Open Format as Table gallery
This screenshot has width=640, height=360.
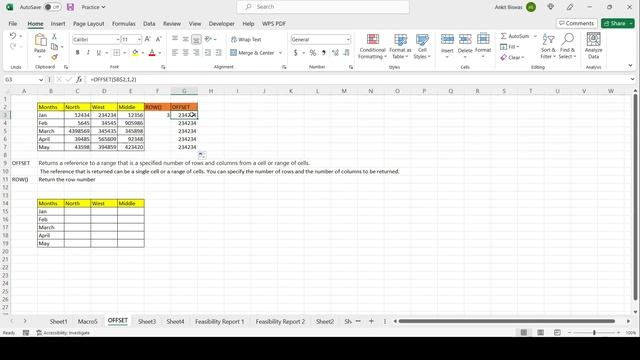click(400, 46)
